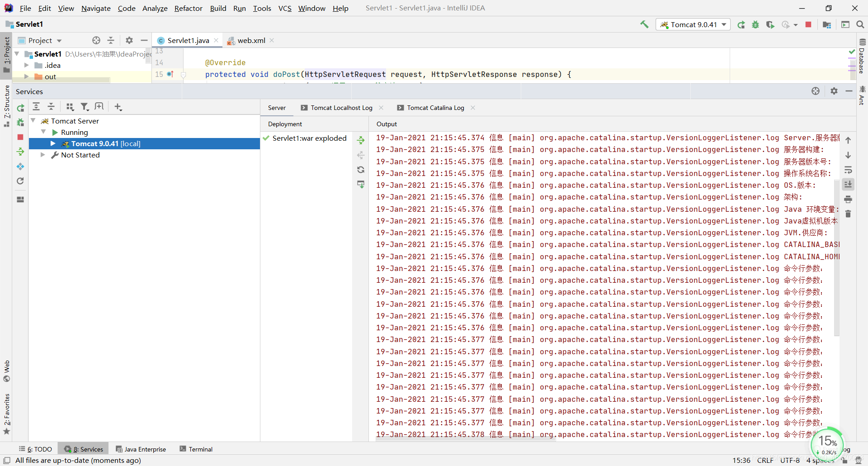Click the Clear All trash icon in Output
Screen dimensions: 868x466
[x=848, y=214]
